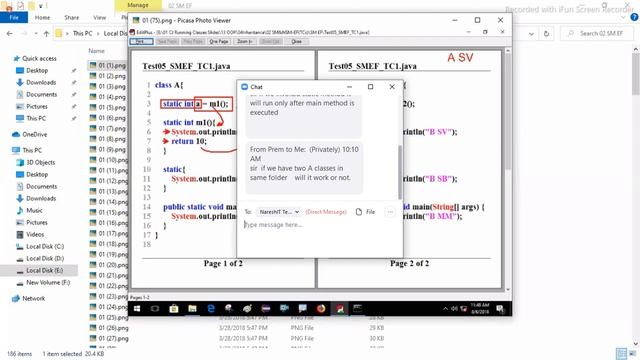Open Microsoft Store on pictured taskbar

[174, 309]
